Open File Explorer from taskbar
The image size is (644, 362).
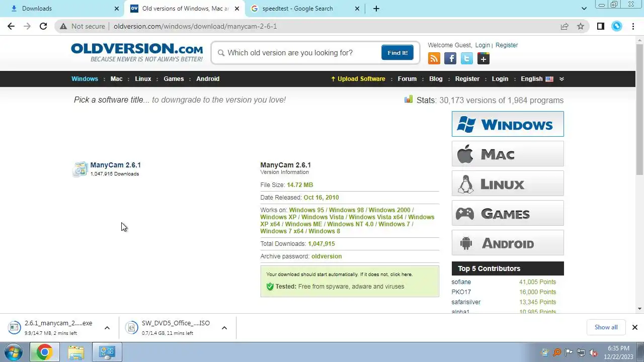point(76,352)
